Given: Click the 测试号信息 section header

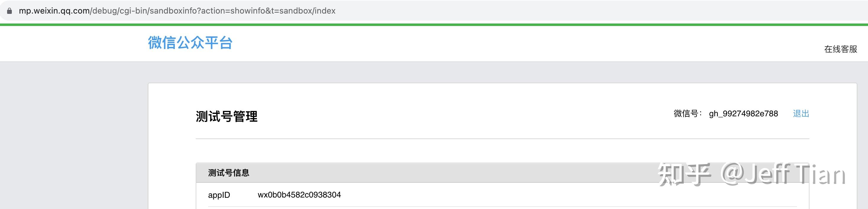Looking at the screenshot, I should point(229,173).
